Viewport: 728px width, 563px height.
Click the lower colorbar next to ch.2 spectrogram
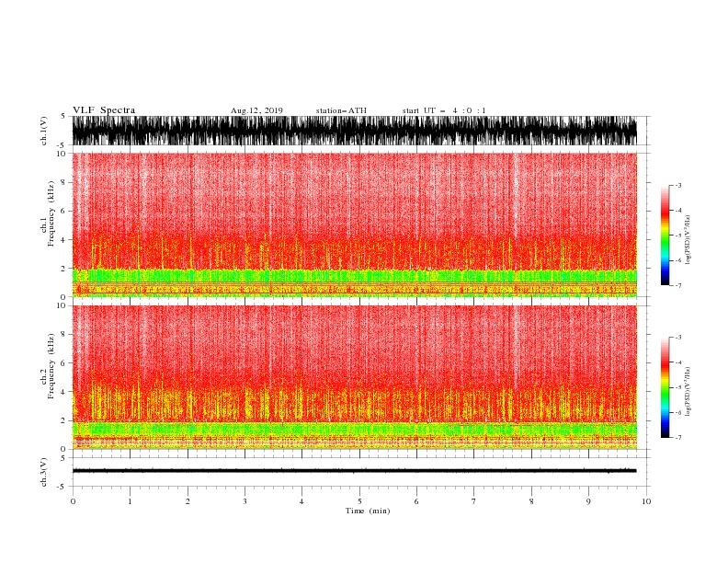(x=665, y=387)
